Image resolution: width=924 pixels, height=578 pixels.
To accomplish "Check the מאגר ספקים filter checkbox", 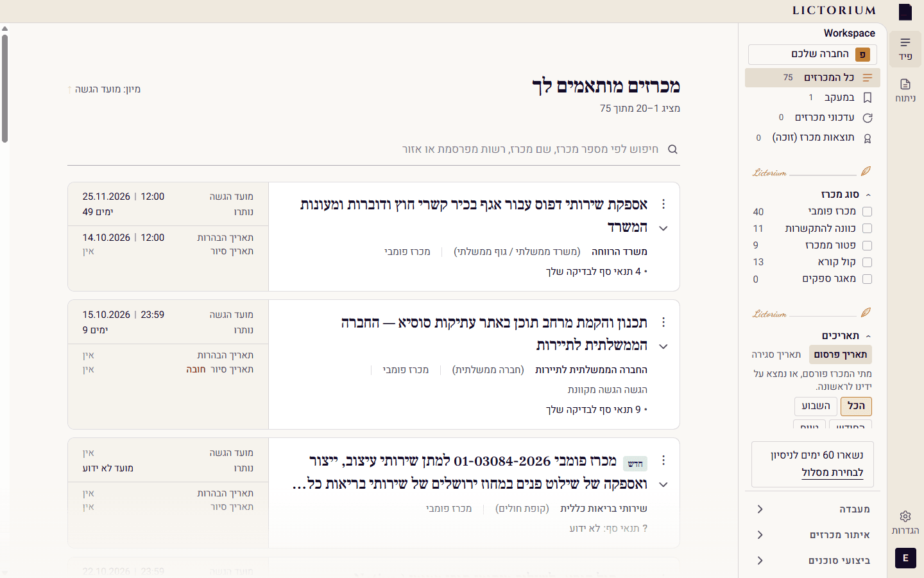I will [x=868, y=279].
